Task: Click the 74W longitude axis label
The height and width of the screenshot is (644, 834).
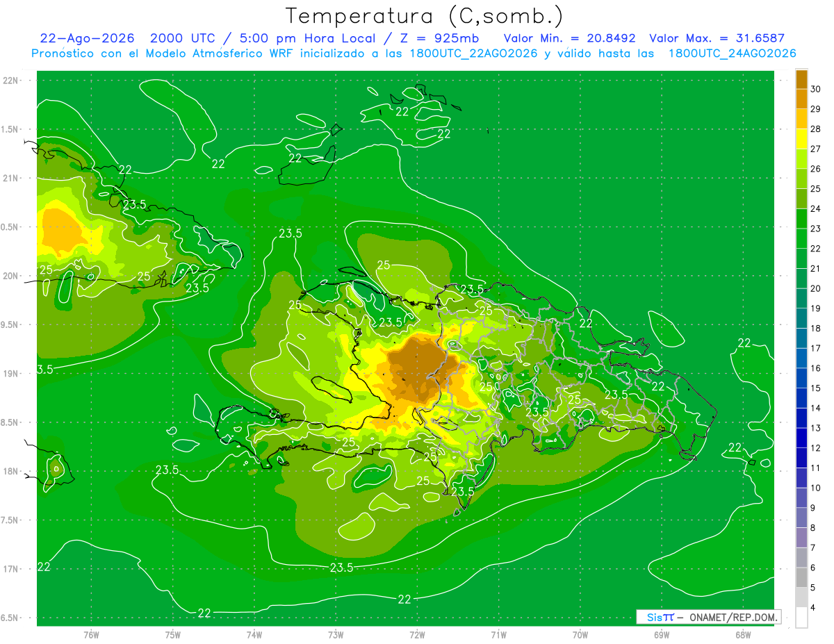Action: coord(254,634)
